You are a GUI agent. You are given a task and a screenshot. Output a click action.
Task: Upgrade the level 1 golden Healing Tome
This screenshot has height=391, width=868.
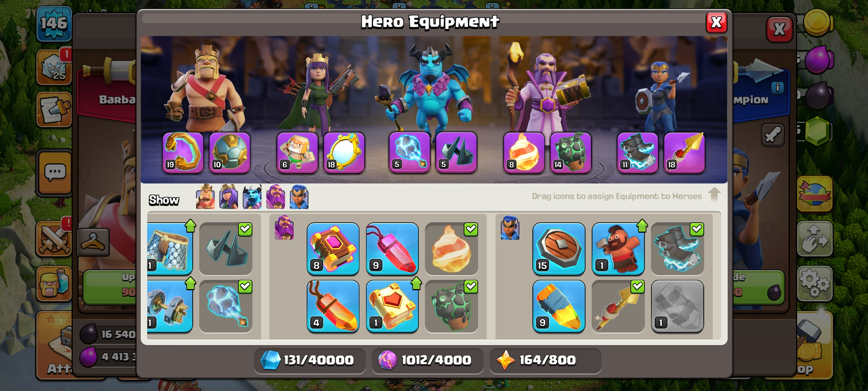pos(392,306)
